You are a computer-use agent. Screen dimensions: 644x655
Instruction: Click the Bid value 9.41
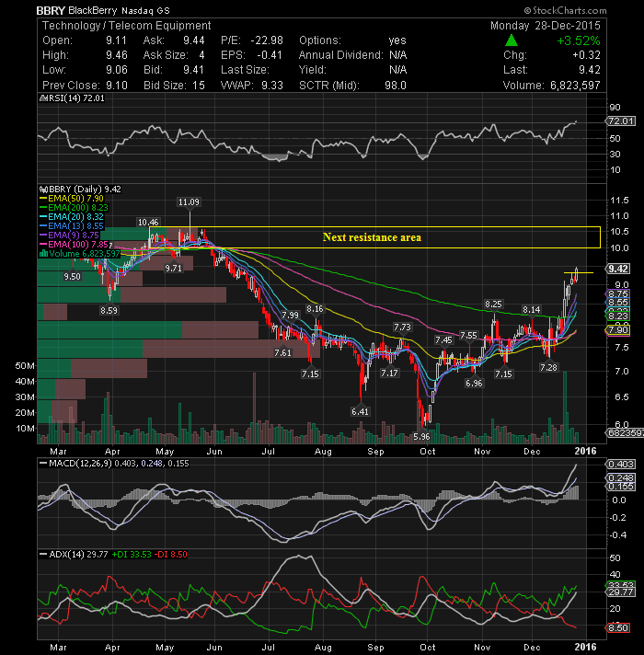tap(193, 70)
